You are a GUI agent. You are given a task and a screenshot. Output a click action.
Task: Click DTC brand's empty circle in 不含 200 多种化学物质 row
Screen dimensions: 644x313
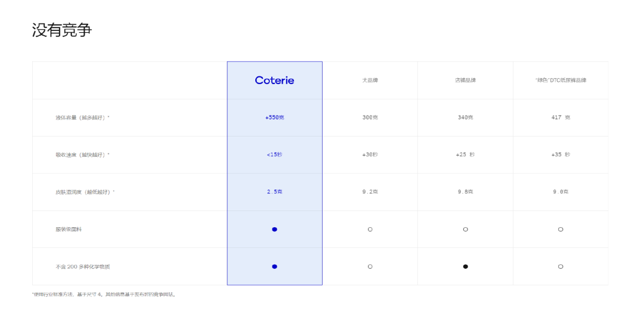[561, 266]
